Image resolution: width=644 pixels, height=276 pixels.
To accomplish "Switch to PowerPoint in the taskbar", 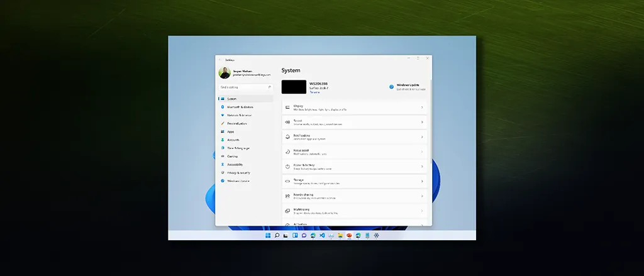I will coord(349,235).
